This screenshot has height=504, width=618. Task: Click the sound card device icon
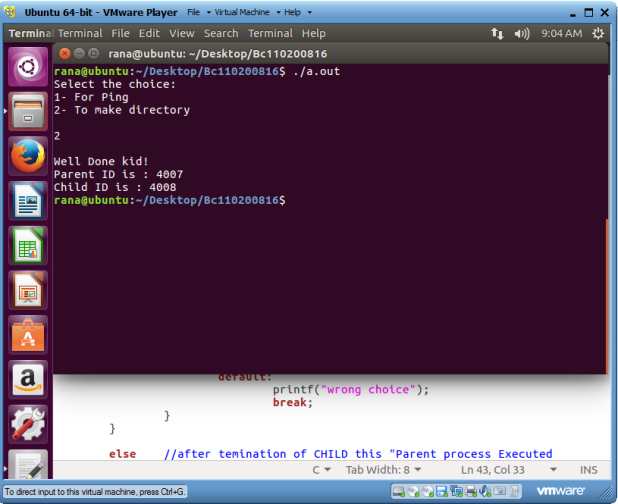click(485, 491)
